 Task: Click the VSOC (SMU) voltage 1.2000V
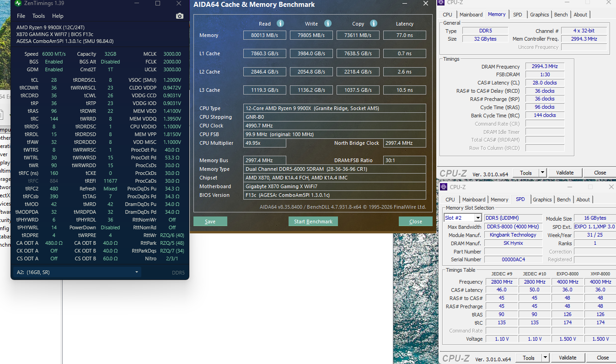tap(172, 80)
